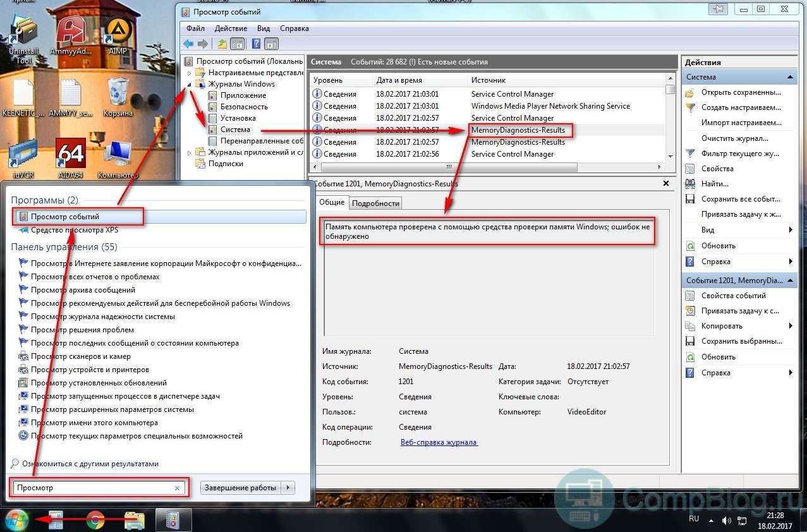The image size is (807, 532).
Task: Open the shutdown options arrow menu
Action: point(288,488)
